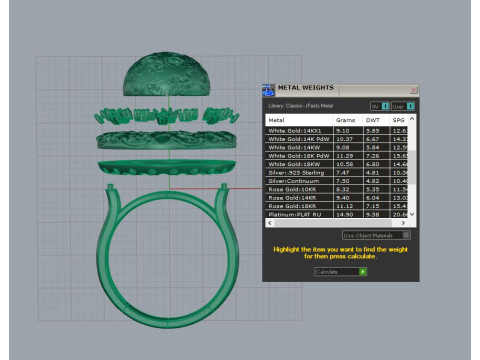Toggle Use Object Materials option
Viewport: 480px width, 360px height.
pos(376,235)
